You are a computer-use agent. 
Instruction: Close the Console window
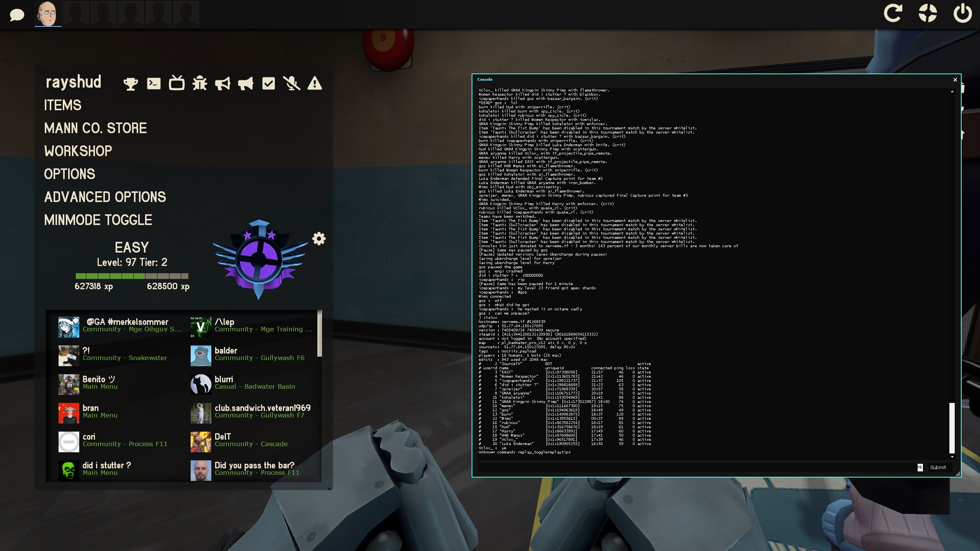pyautogui.click(x=955, y=80)
